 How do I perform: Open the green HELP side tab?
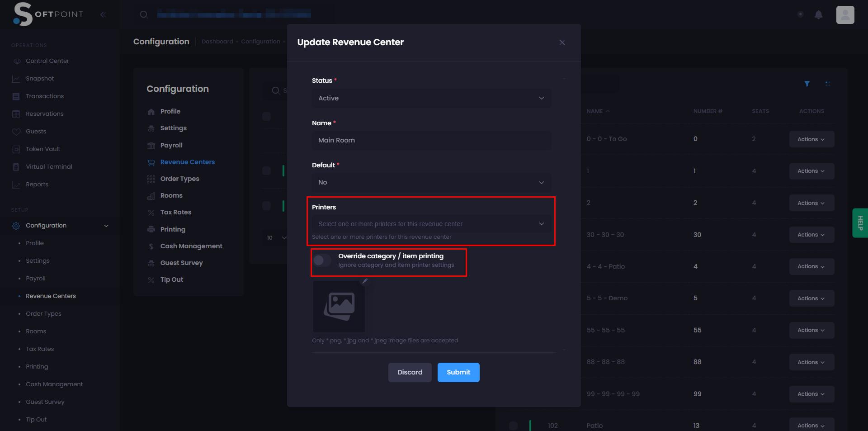(860, 223)
